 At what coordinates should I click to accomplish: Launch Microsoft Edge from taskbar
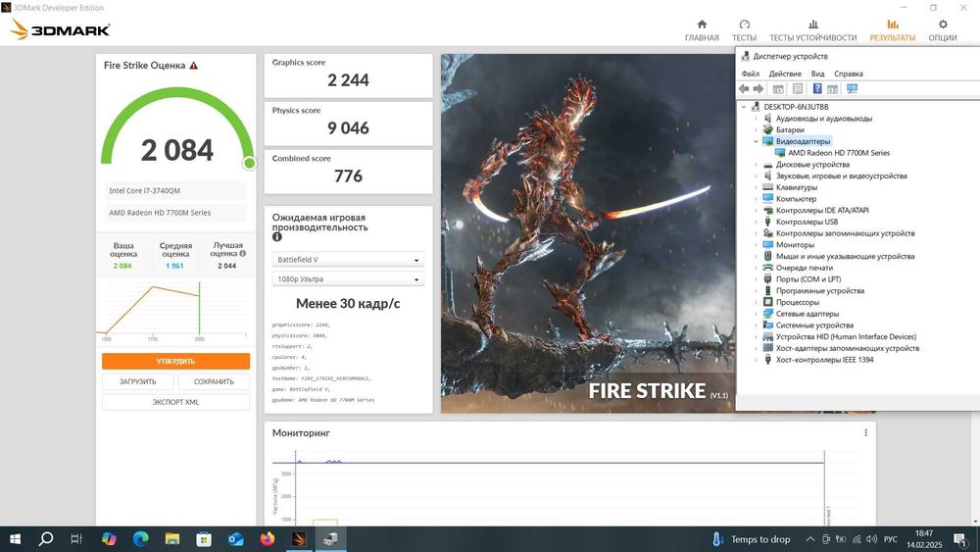pyautogui.click(x=140, y=539)
